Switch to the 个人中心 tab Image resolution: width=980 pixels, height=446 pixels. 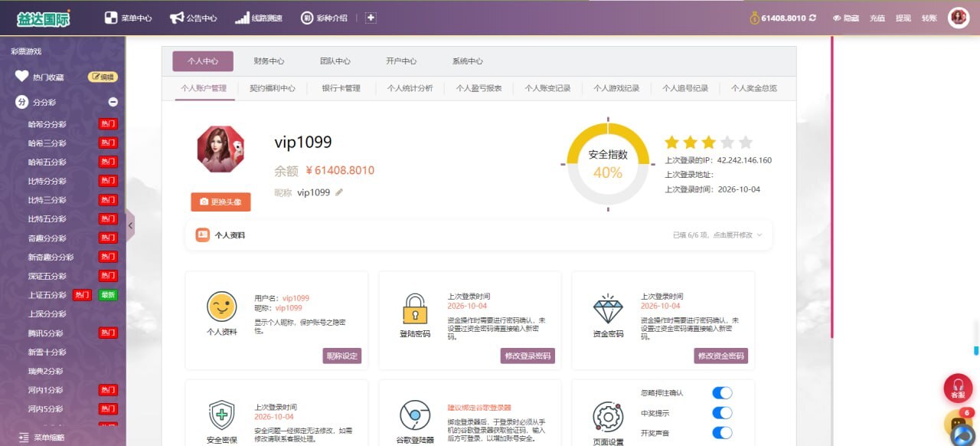[x=203, y=61]
